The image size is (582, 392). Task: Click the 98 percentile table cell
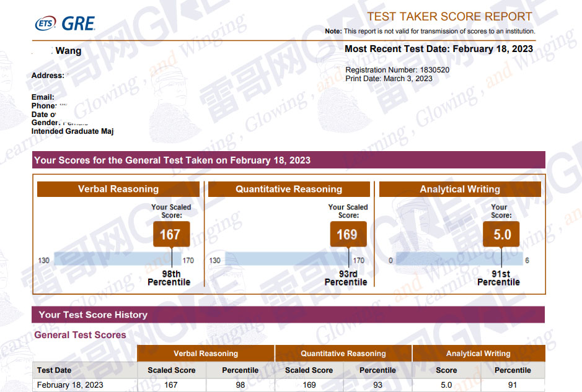[240, 385]
